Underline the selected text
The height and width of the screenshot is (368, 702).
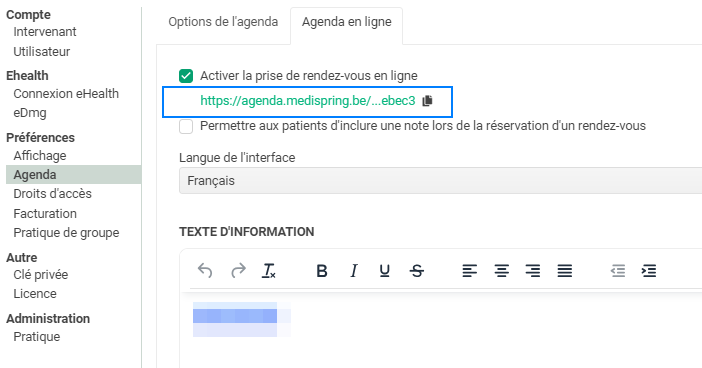pyautogui.click(x=384, y=271)
